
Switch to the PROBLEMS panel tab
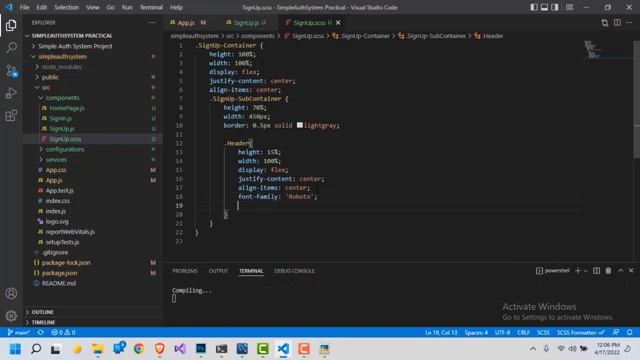point(185,271)
